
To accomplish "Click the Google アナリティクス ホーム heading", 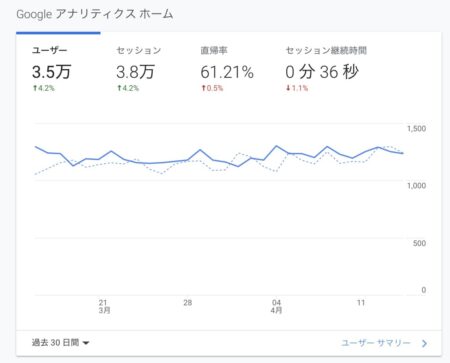I will (95, 14).
